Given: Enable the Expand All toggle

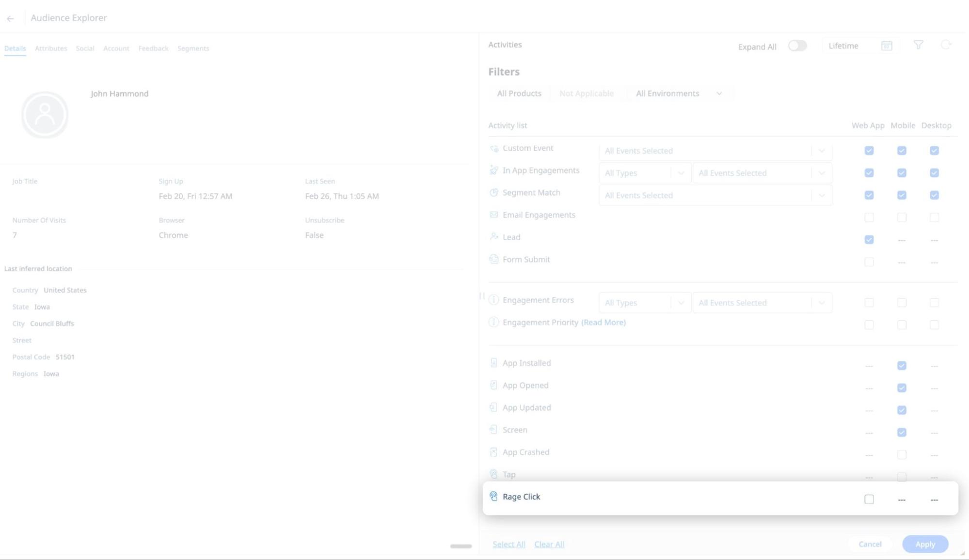Looking at the screenshot, I should tap(797, 45).
